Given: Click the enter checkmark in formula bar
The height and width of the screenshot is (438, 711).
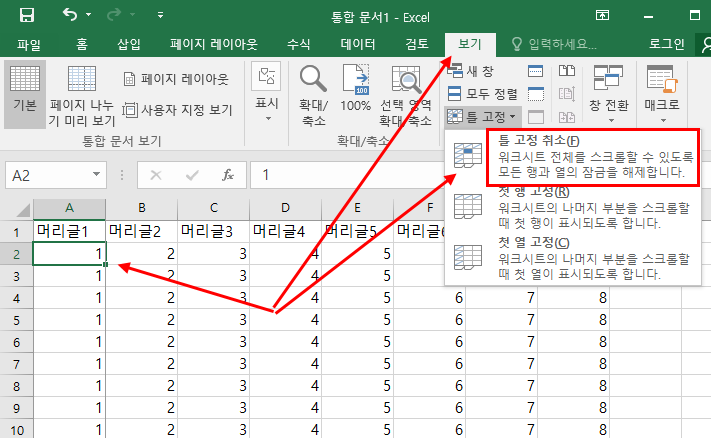Looking at the screenshot, I should point(192,175).
